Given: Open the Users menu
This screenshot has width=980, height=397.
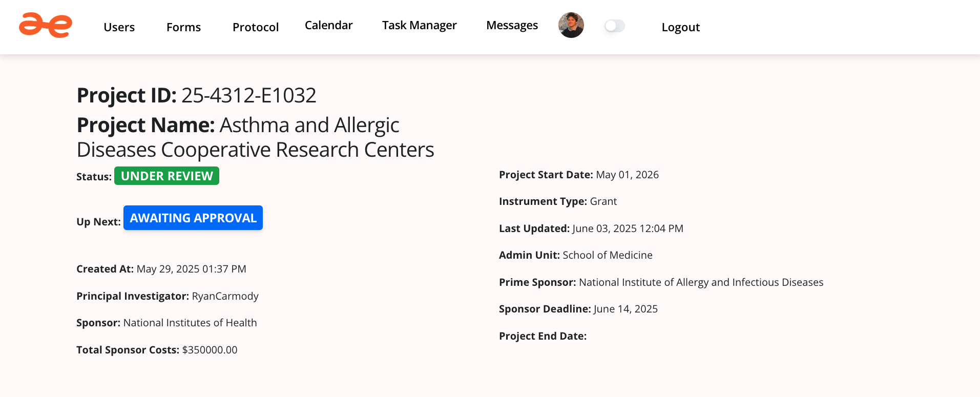Looking at the screenshot, I should [119, 27].
